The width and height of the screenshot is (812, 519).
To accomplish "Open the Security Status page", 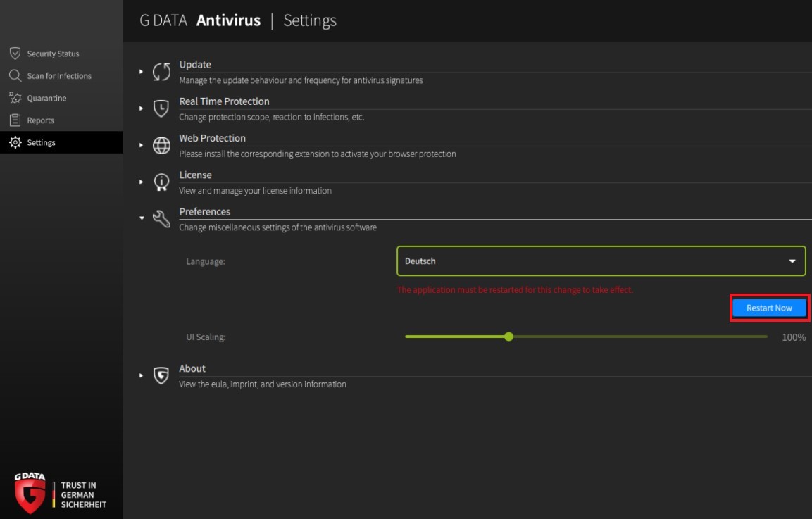I will [62, 54].
